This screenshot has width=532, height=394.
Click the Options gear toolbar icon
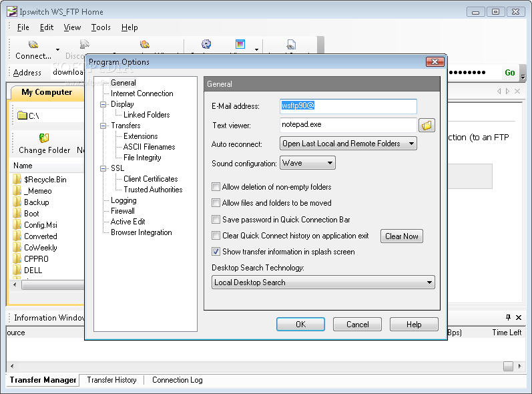(x=206, y=44)
